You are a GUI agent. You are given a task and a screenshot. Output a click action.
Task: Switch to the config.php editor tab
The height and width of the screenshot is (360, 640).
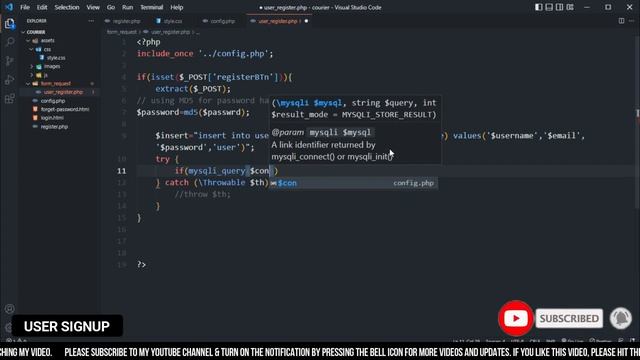[x=219, y=21]
